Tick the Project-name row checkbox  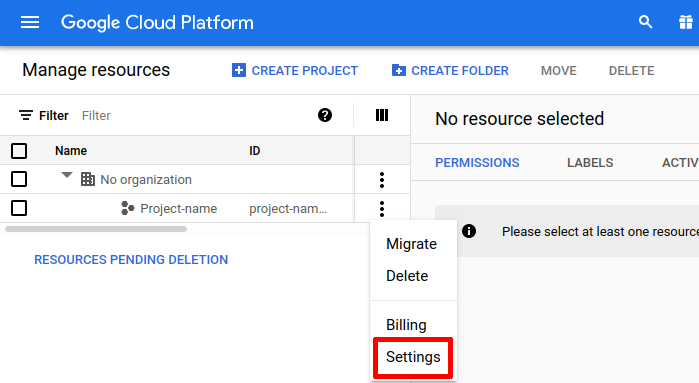click(x=19, y=208)
